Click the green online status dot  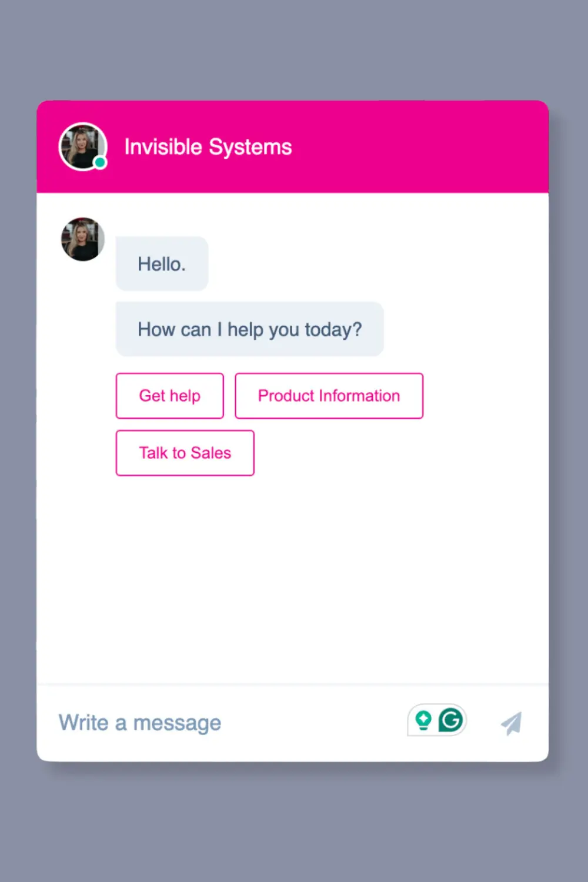(101, 162)
